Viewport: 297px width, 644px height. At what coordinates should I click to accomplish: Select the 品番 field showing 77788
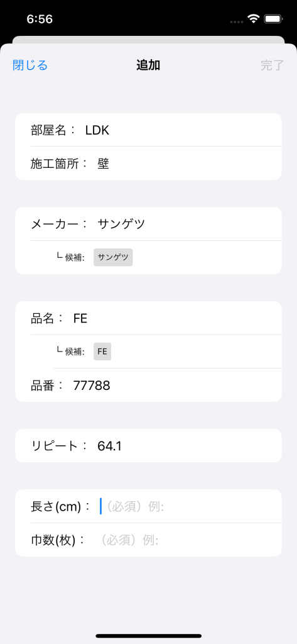point(148,386)
